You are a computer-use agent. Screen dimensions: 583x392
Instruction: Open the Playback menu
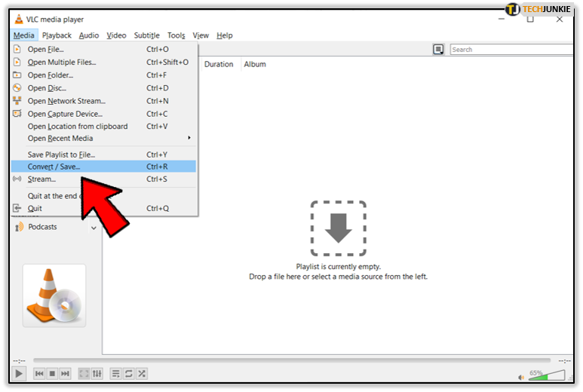tap(57, 35)
